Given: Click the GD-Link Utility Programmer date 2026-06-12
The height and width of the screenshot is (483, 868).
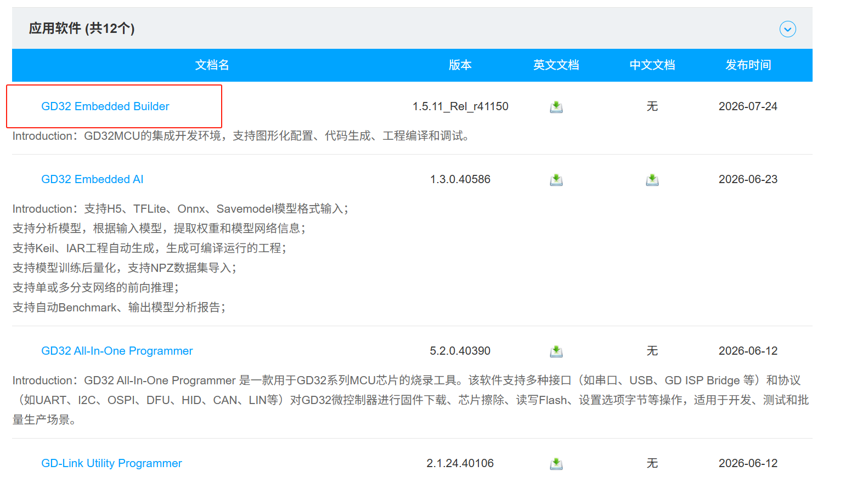Looking at the screenshot, I should (748, 463).
